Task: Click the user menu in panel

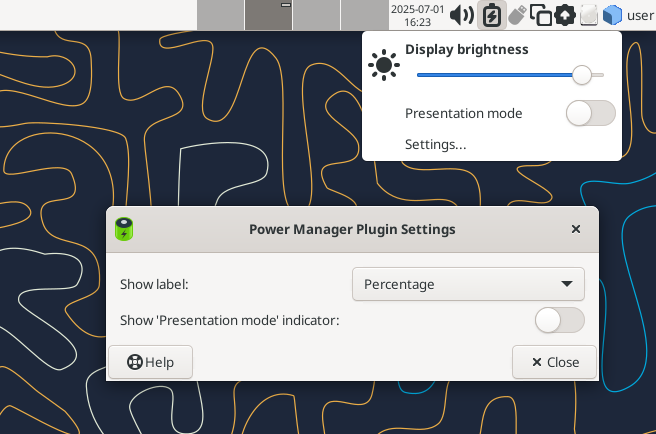Action: 640,15
